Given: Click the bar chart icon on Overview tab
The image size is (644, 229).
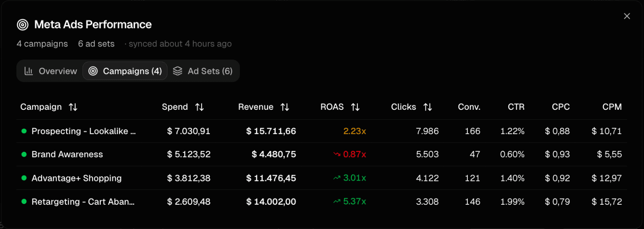Looking at the screenshot, I should tap(29, 71).
